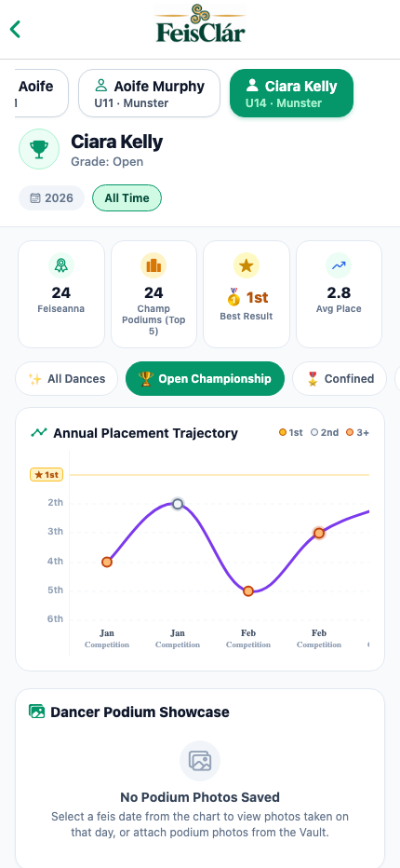400x868 pixels.
Task: Click the 2.8 average place value
Action: 339,292
